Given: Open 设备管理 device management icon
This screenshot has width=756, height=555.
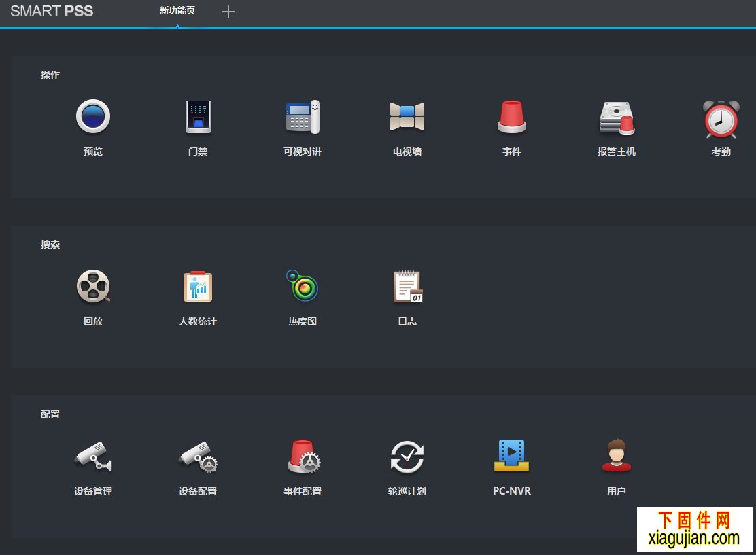Looking at the screenshot, I should 93,456.
